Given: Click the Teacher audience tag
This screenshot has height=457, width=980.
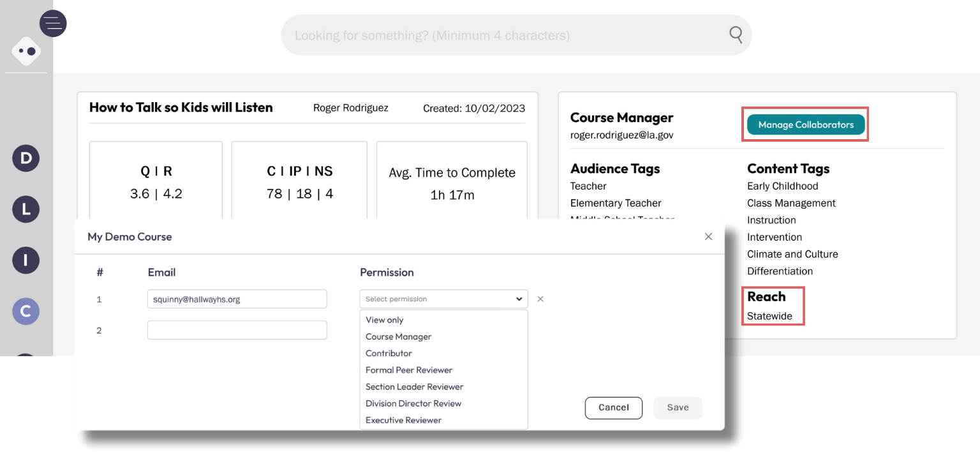Looking at the screenshot, I should [588, 186].
